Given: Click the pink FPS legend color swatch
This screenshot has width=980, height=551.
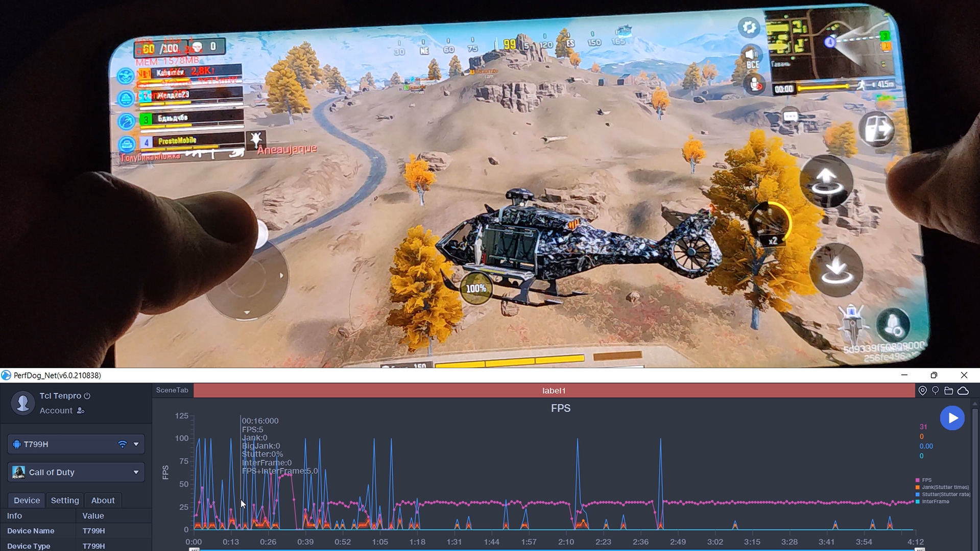Looking at the screenshot, I should point(918,480).
